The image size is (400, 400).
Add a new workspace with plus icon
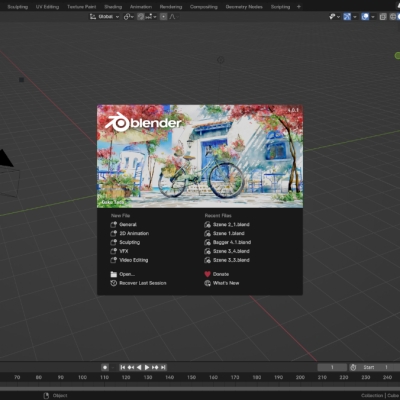[299, 7]
